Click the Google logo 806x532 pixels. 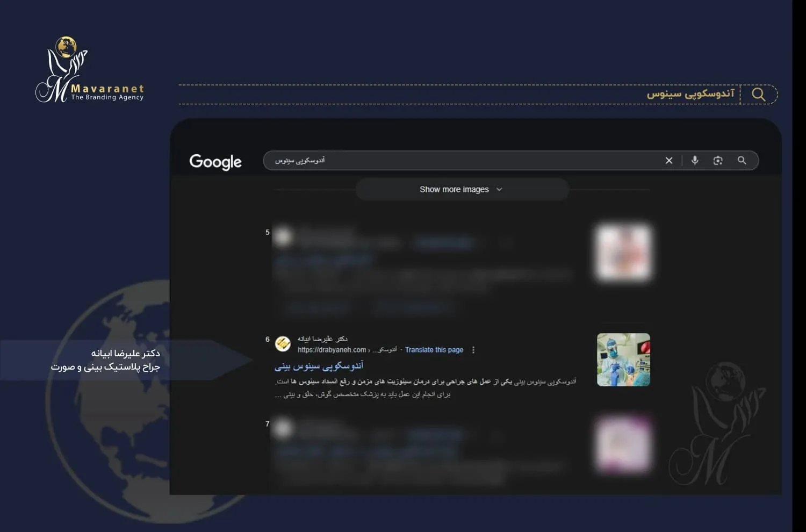tap(215, 162)
